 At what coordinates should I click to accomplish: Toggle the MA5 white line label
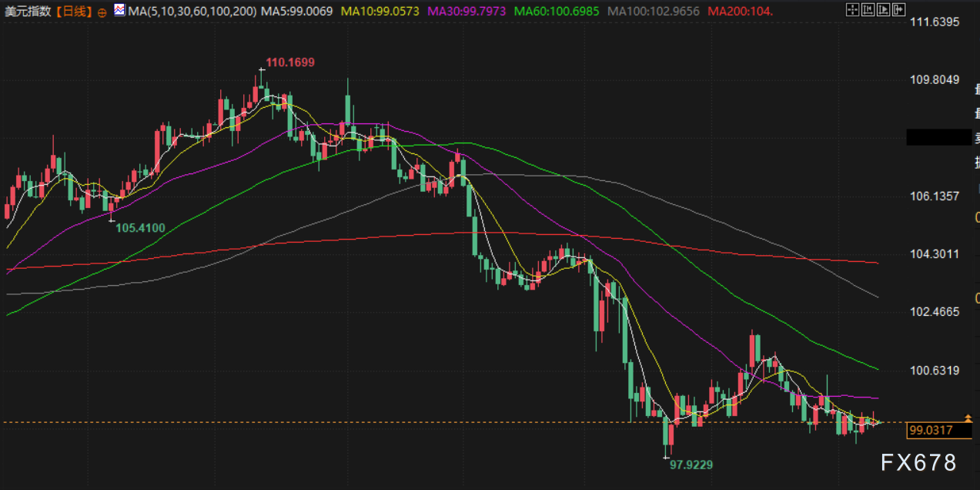click(297, 12)
